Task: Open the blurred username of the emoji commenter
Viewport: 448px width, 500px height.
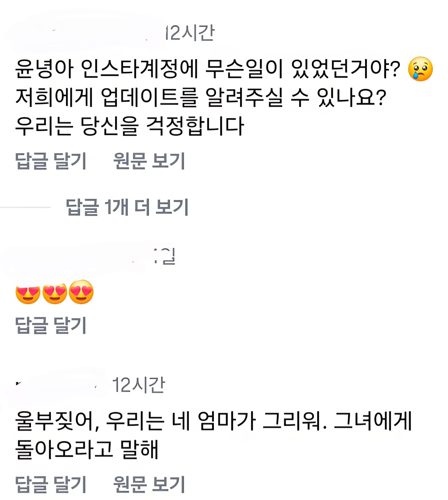Action: 75,257
